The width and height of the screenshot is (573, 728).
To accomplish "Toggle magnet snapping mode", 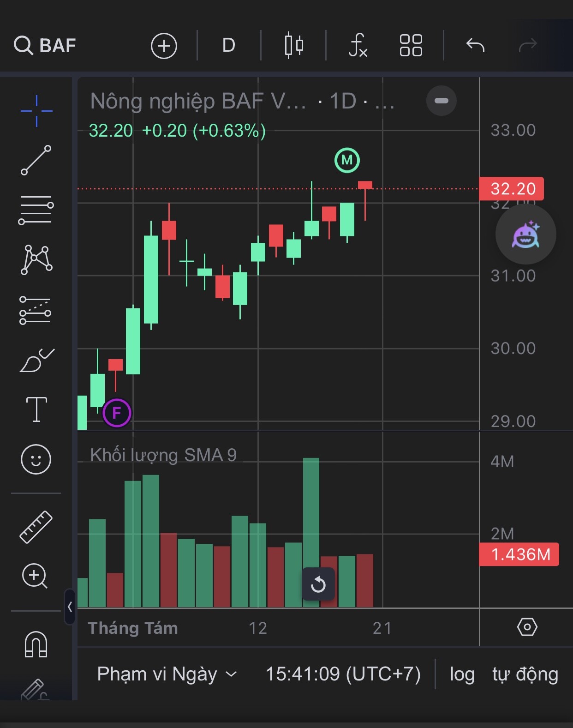I will pos(36,644).
